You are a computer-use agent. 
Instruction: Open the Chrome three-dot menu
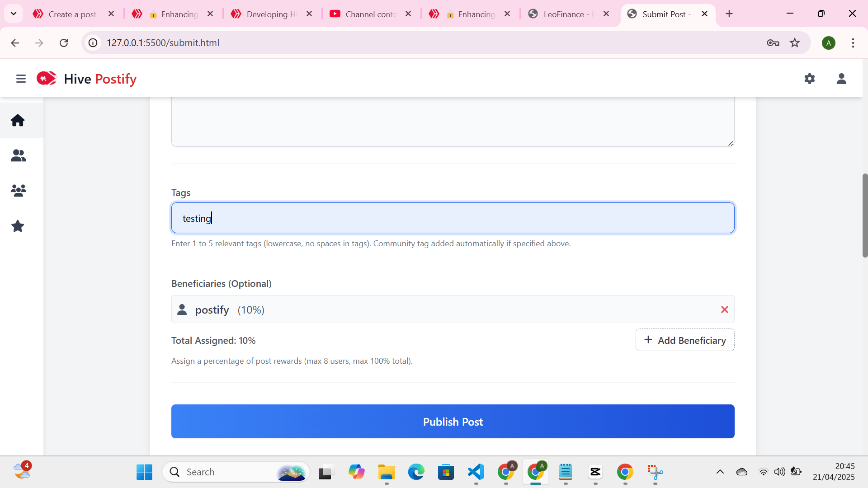(853, 43)
